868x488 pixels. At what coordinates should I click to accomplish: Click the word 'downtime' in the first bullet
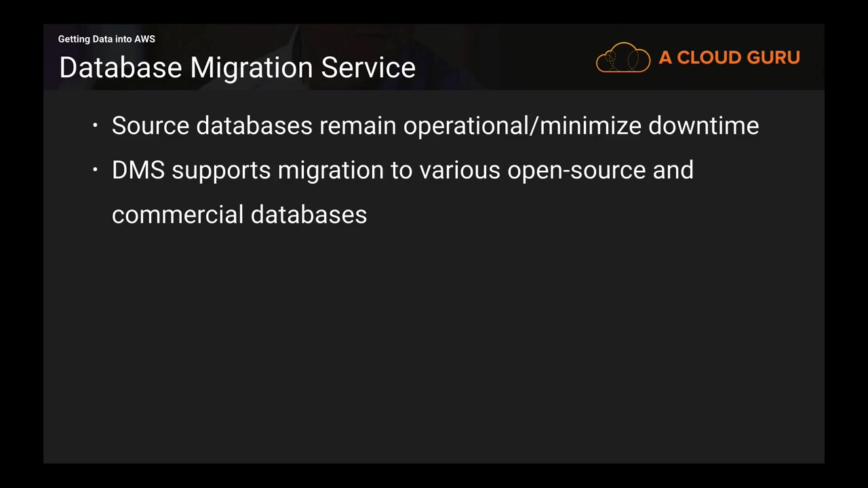point(703,126)
